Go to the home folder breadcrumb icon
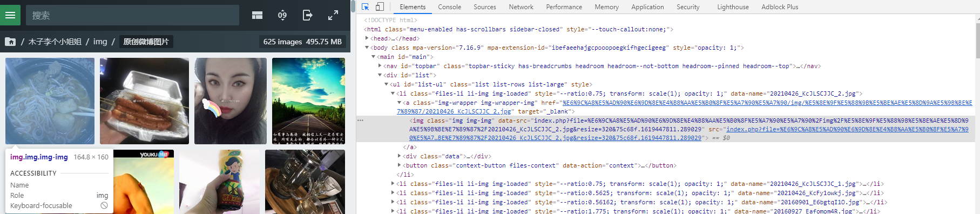 point(10,42)
